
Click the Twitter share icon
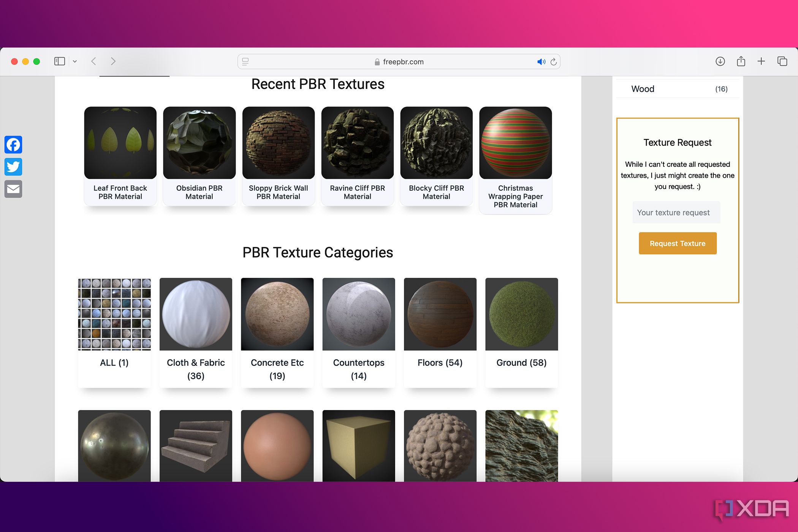[x=13, y=167]
